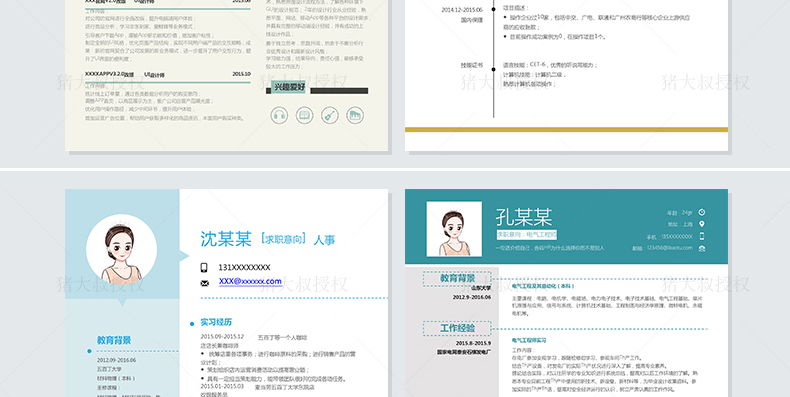Select the 人事 job title text
790x397 pixels.
click(x=324, y=240)
